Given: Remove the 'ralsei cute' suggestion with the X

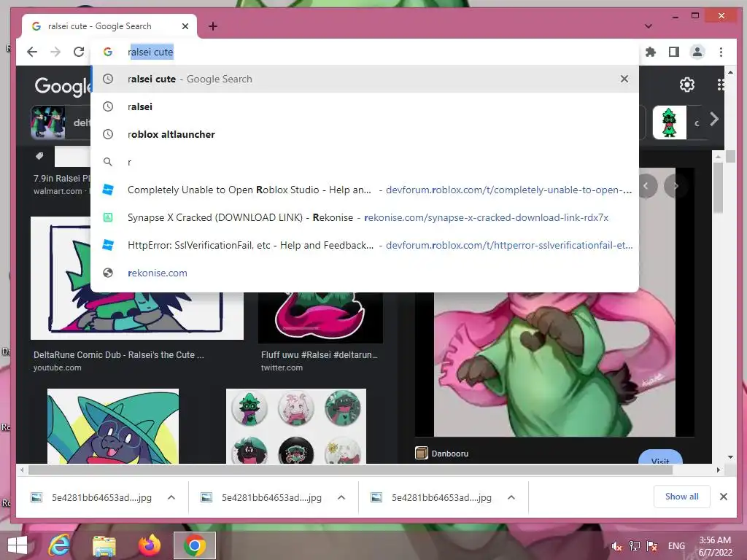Looking at the screenshot, I should pyautogui.click(x=624, y=79).
